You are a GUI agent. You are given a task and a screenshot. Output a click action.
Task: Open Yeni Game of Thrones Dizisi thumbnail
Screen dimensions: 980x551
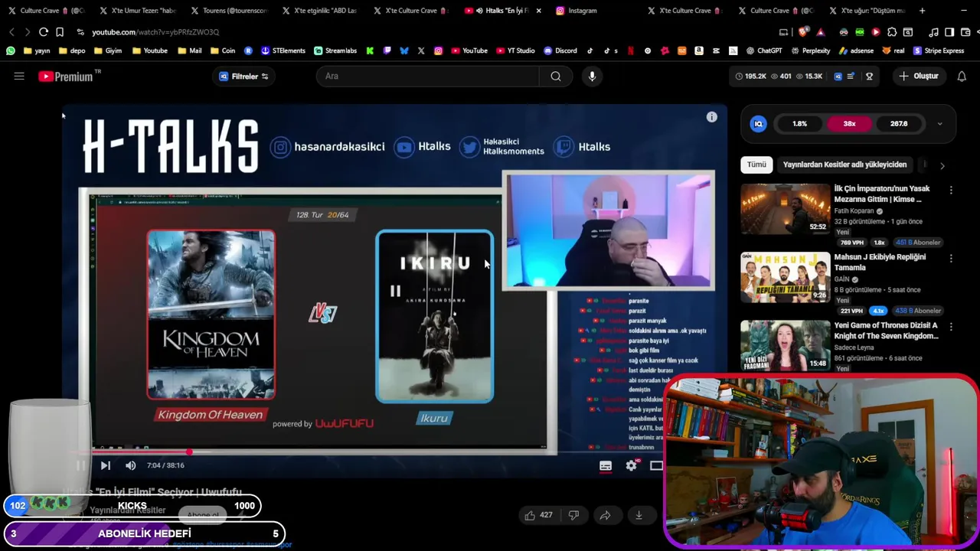click(785, 346)
